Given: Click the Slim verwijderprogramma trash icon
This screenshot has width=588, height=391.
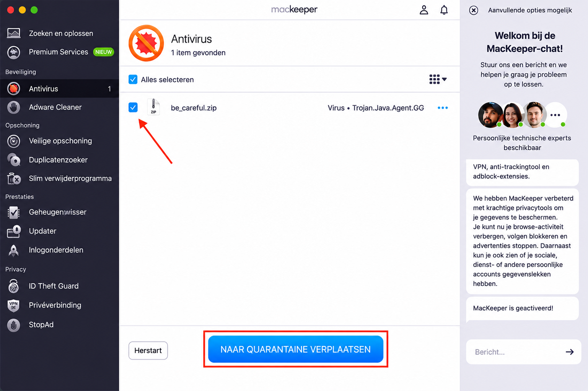Looking at the screenshot, I should pyautogui.click(x=14, y=178).
